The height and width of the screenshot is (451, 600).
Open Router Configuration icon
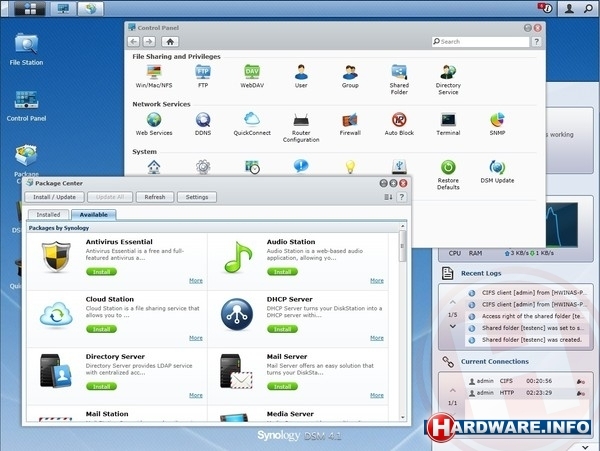point(301,127)
